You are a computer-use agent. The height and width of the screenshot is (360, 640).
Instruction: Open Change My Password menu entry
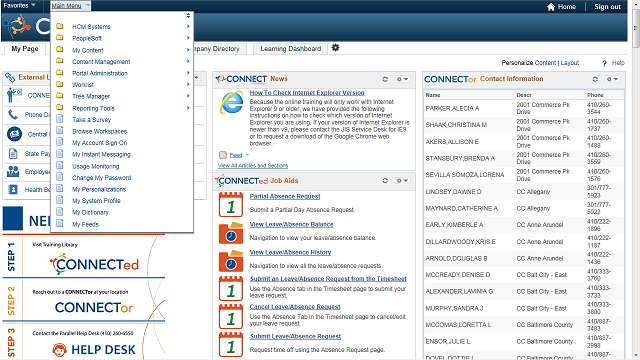102,178
